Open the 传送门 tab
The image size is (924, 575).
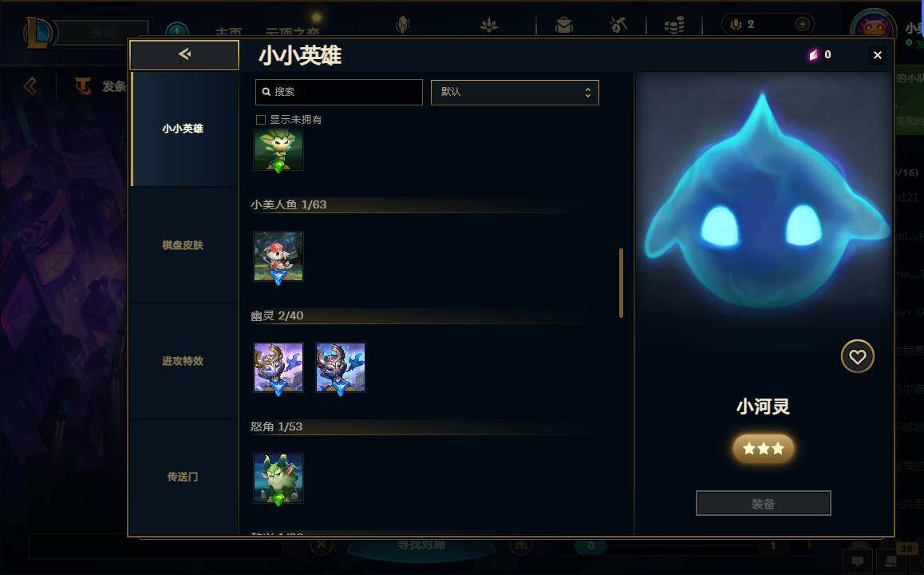point(184,477)
